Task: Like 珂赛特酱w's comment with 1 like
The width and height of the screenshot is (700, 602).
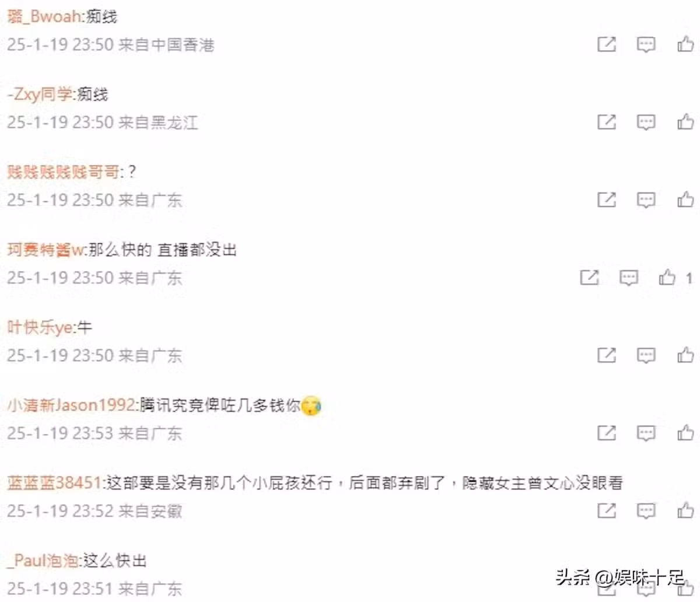Action: pyautogui.click(x=667, y=277)
